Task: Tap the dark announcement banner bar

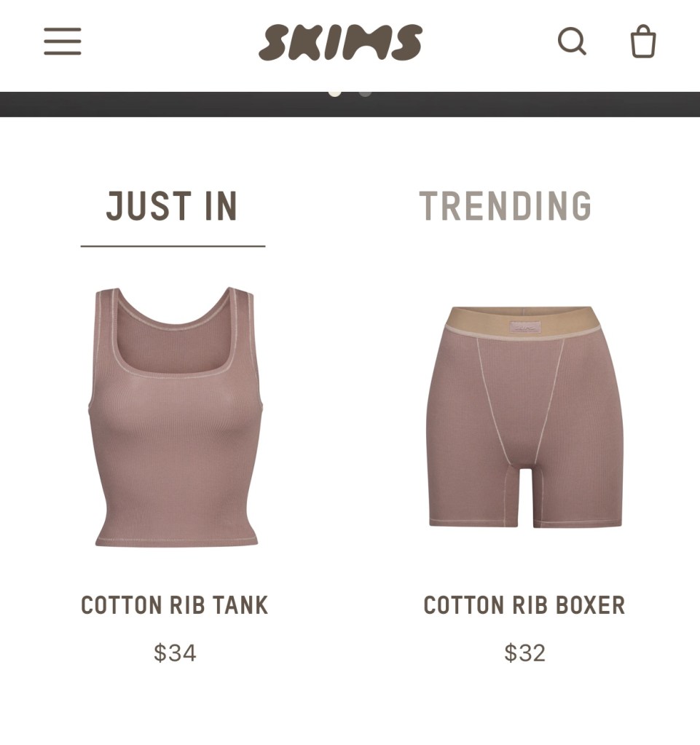Action: click(350, 105)
